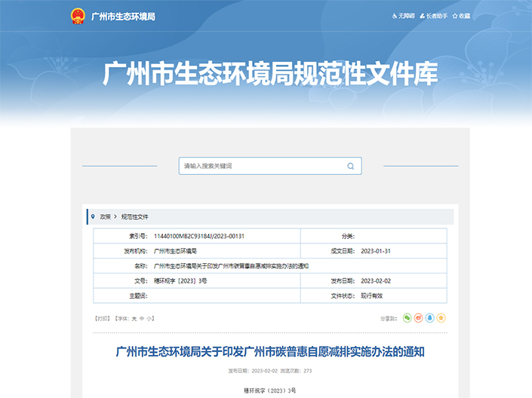This screenshot has height=398, width=532.
Task: Share the notice to Weibo
Action: [x=419, y=318]
